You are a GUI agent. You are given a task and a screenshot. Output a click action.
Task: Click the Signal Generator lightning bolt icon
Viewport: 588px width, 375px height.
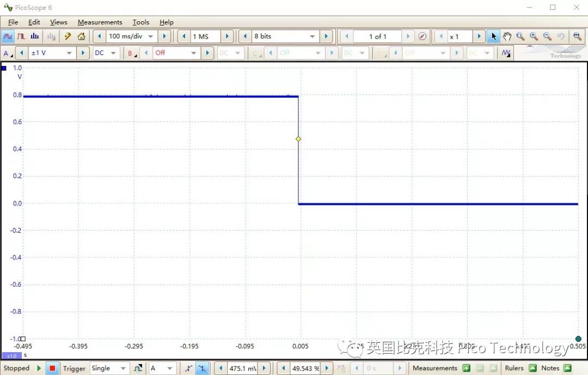[x=67, y=36]
